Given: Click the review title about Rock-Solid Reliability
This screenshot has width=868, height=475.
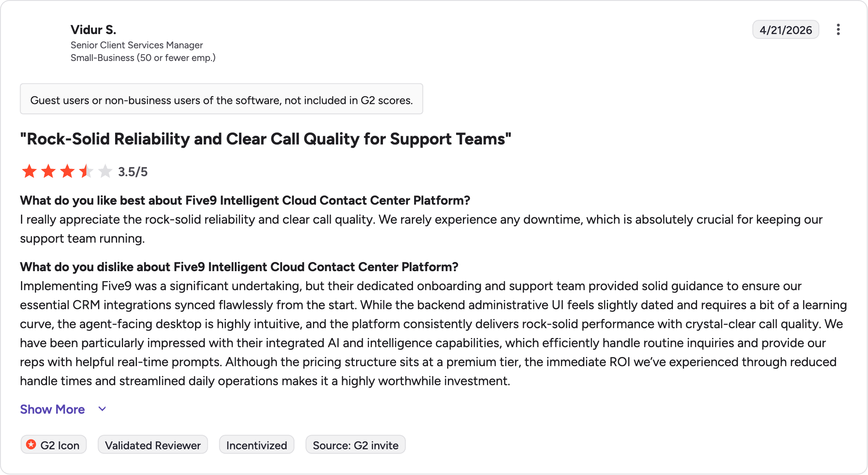Looking at the screenshot, I should pos(265,139).
